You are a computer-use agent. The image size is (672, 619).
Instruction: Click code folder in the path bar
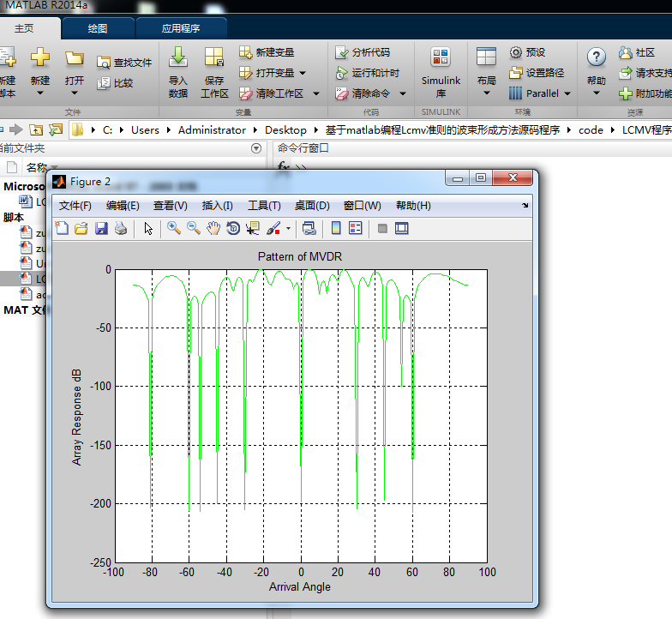(591, 130)
